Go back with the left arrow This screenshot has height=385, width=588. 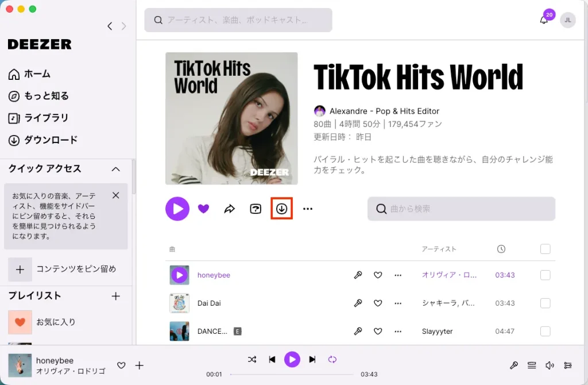[x=110, y=26]
